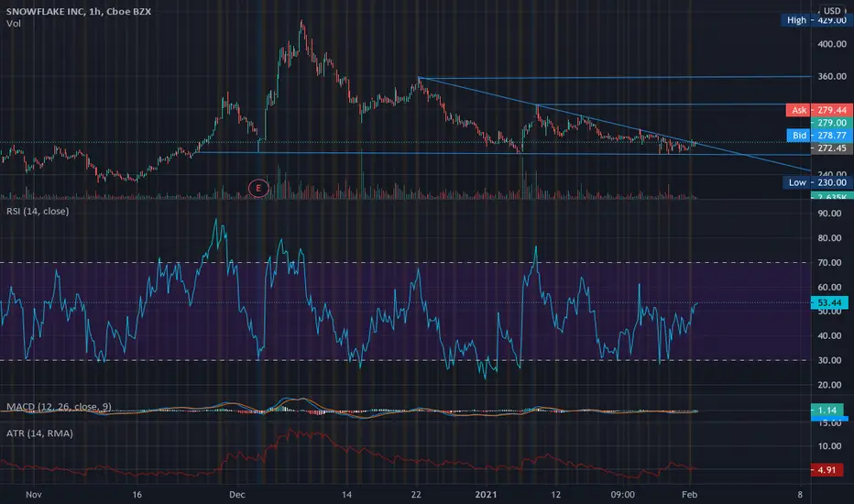
Task: Click the earnings 'E' marker on chart
Action: (258, 188)
